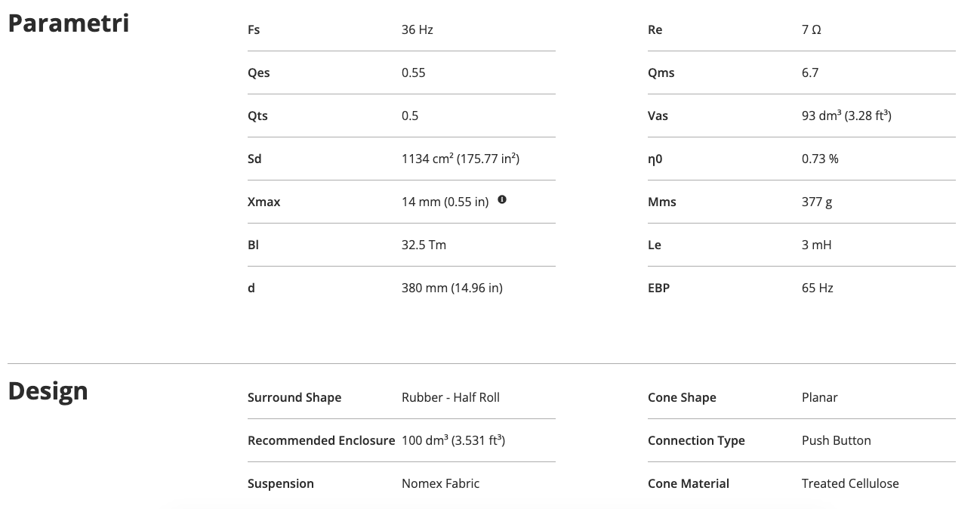Click the info icon next to Xmax
The width and height of the screenshot is (980, 509).
[502, 200]
